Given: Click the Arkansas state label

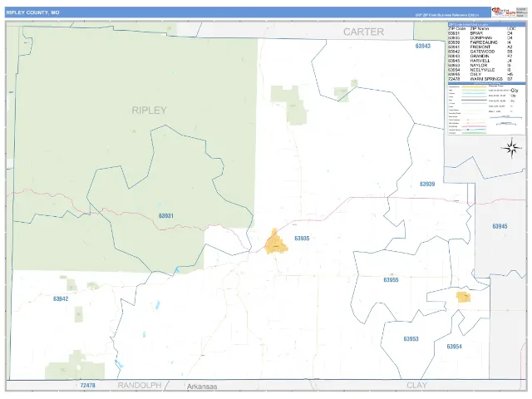Looking at the screenshot, I should 202,387.
